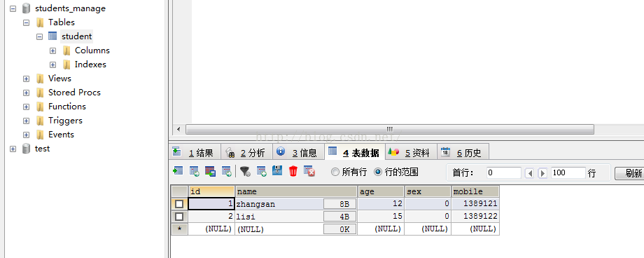The image size is (644, 258).
Task: Expand the Columns node
Action: click(x=52, y=50)
